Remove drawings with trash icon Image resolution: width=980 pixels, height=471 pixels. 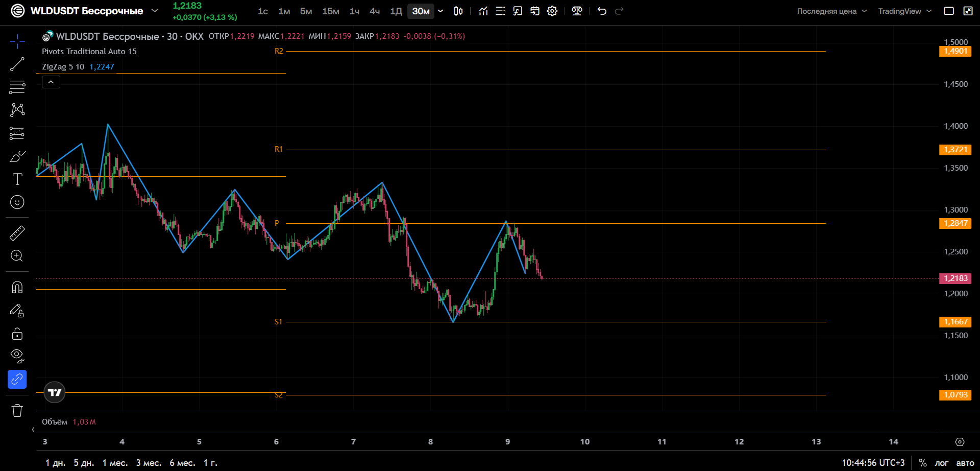tap(17, 410)
